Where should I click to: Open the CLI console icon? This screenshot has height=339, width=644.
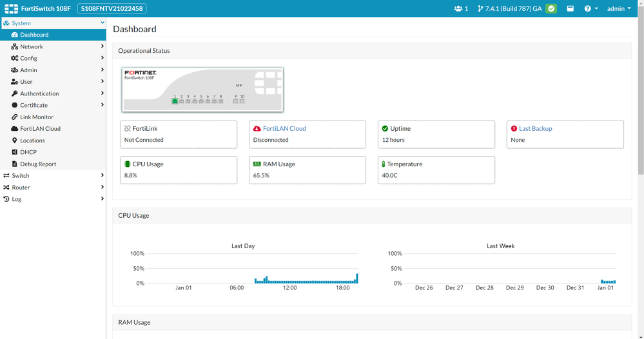point(571,9)
